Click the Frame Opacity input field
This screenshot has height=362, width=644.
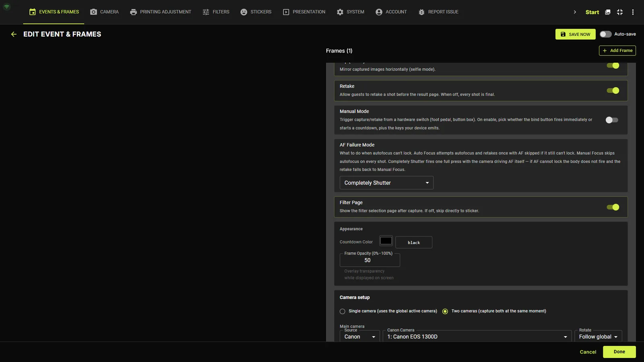(370, 260)
